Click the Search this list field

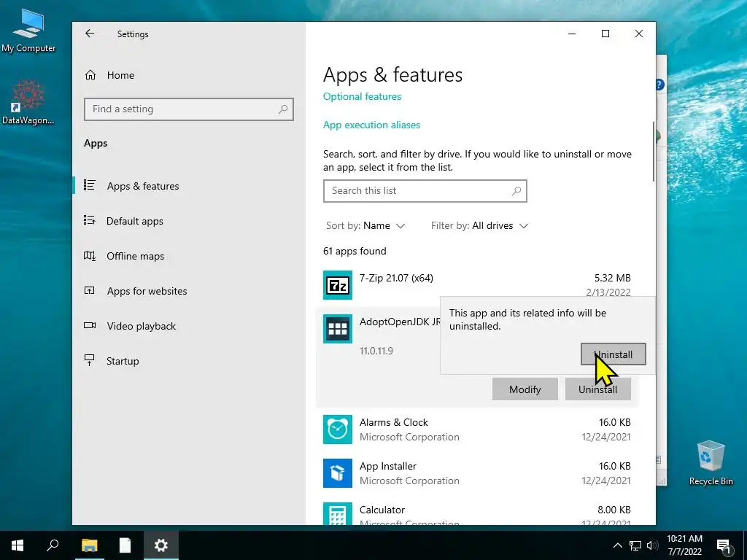[x=425, y=191]
